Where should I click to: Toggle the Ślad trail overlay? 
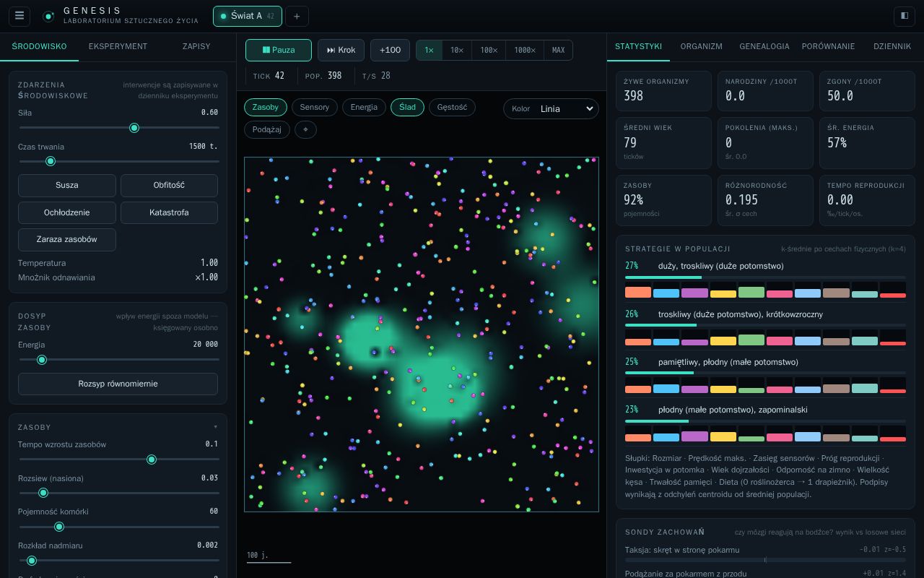(x=407, y=107)
